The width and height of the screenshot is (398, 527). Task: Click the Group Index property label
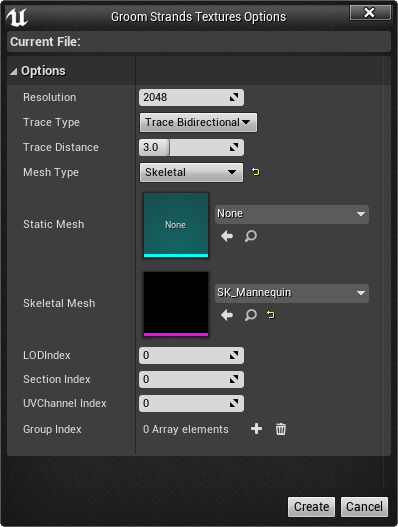52,429
